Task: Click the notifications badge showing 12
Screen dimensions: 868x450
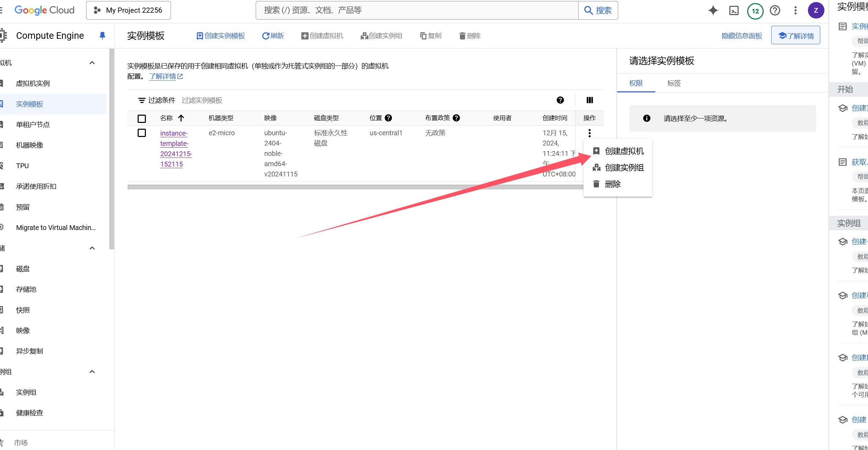Action: 755,11
